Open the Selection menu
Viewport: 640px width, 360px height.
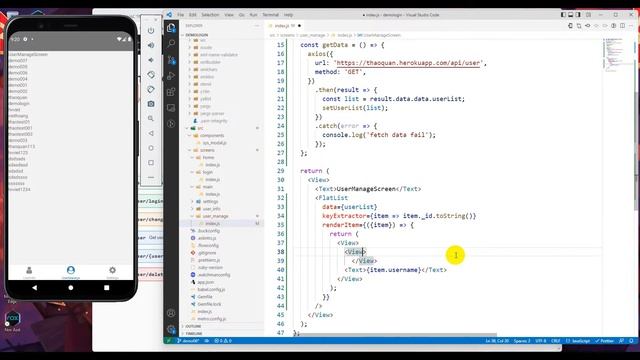coord(210,15)
